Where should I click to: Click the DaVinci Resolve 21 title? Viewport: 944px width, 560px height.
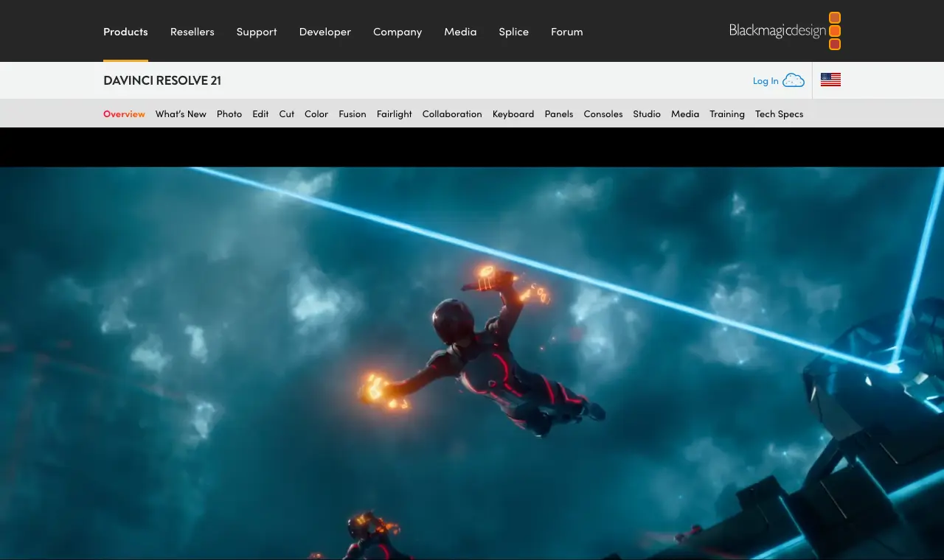point(162,80)
